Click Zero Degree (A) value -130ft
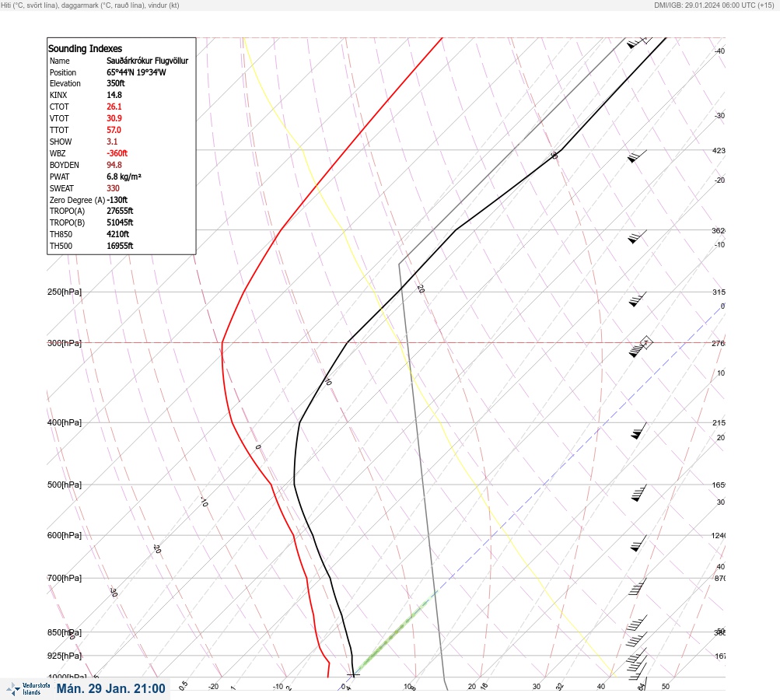The image size is (780, 700). pyautogui.click(x=117, y=200)
